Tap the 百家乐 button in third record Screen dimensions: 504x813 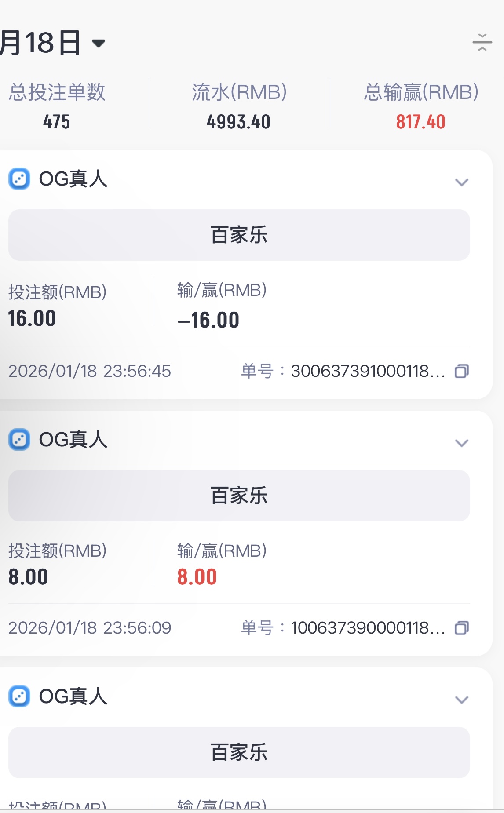click(239, 752)
